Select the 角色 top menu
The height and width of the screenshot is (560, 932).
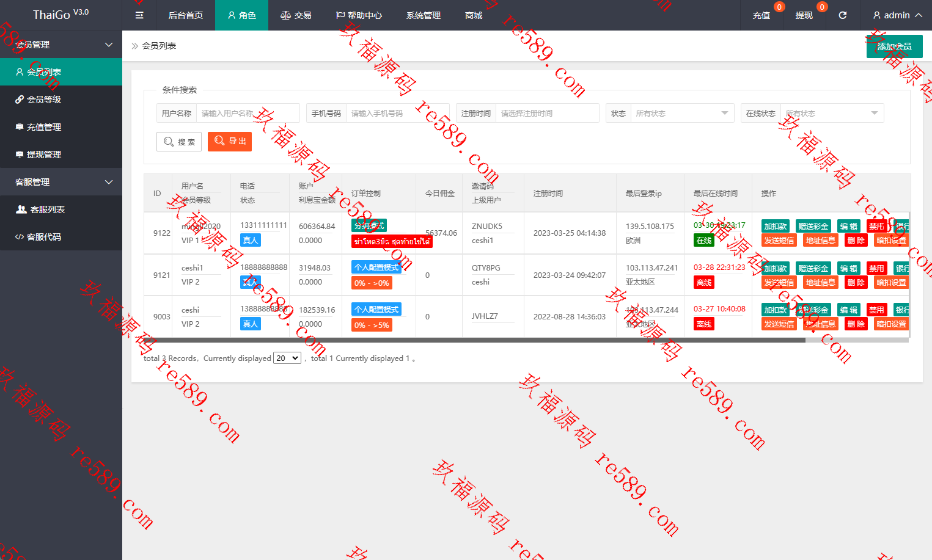[241, 15]
